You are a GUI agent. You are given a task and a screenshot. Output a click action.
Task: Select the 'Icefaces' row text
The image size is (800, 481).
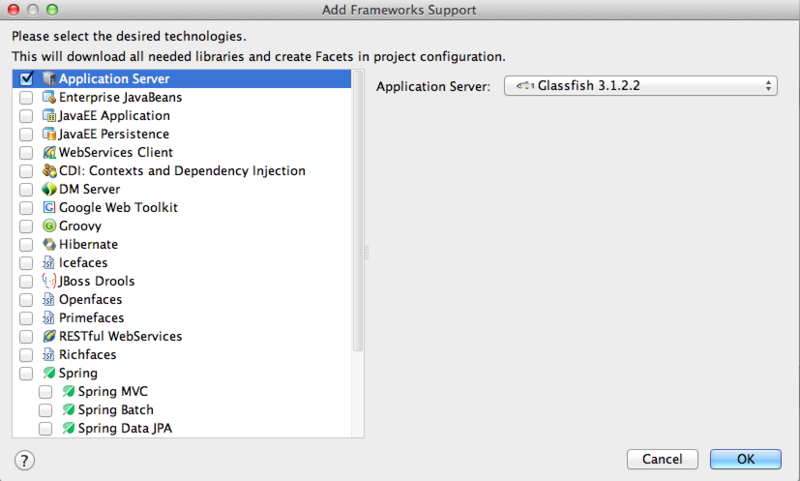click(83, 263)
